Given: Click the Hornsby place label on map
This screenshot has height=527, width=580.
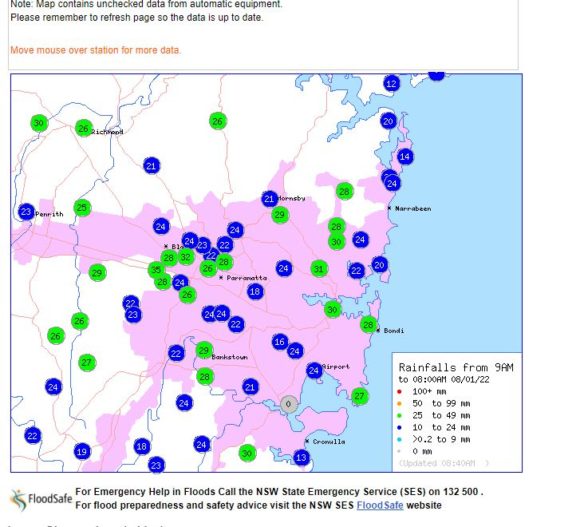Looking at the screenshot, I should tap(291, 198).
